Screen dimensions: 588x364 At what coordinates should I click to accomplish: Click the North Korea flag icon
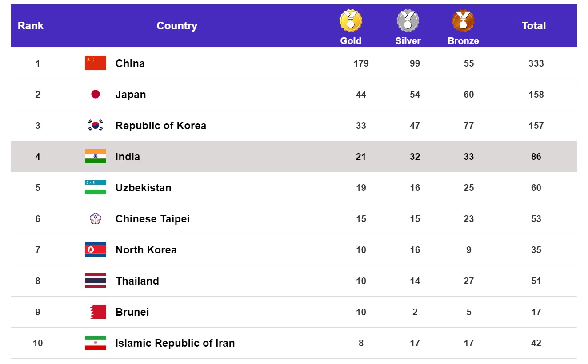coord(96,249)
